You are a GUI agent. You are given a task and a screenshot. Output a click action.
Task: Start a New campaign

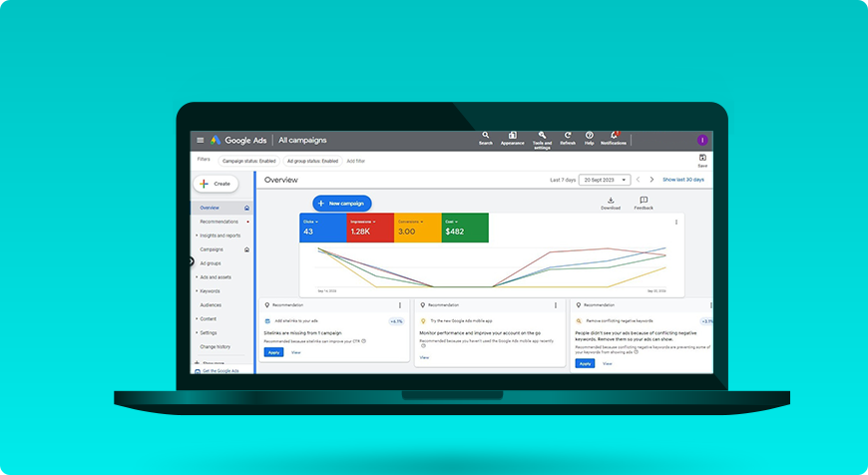point(342,204)
